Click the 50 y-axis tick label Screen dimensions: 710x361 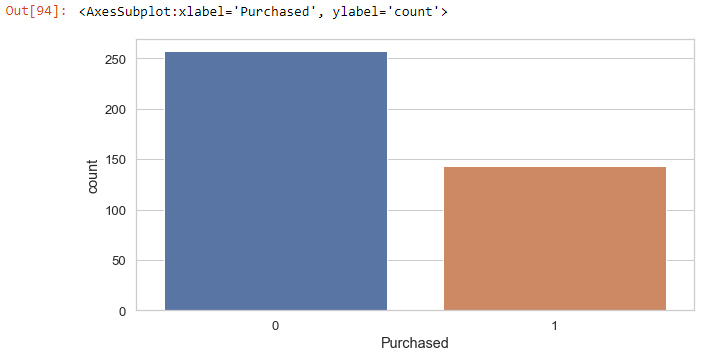[119, 261]
